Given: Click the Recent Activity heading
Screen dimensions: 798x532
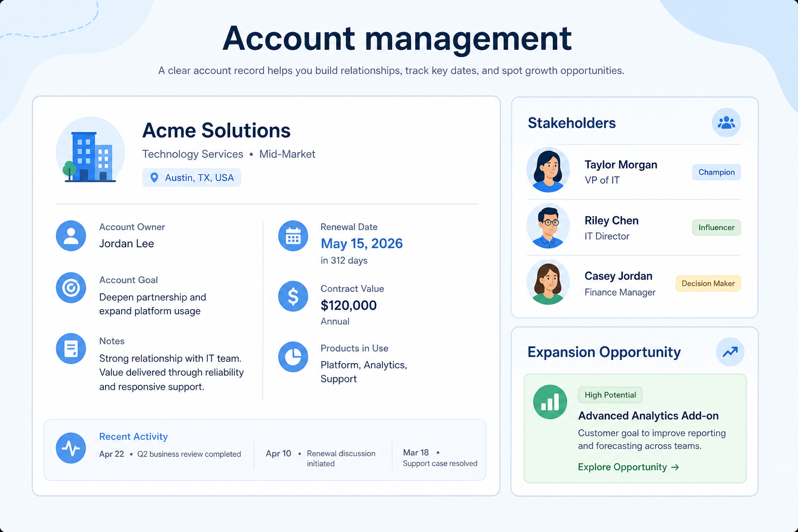Looking at the screenshot, I should [134, 437].
